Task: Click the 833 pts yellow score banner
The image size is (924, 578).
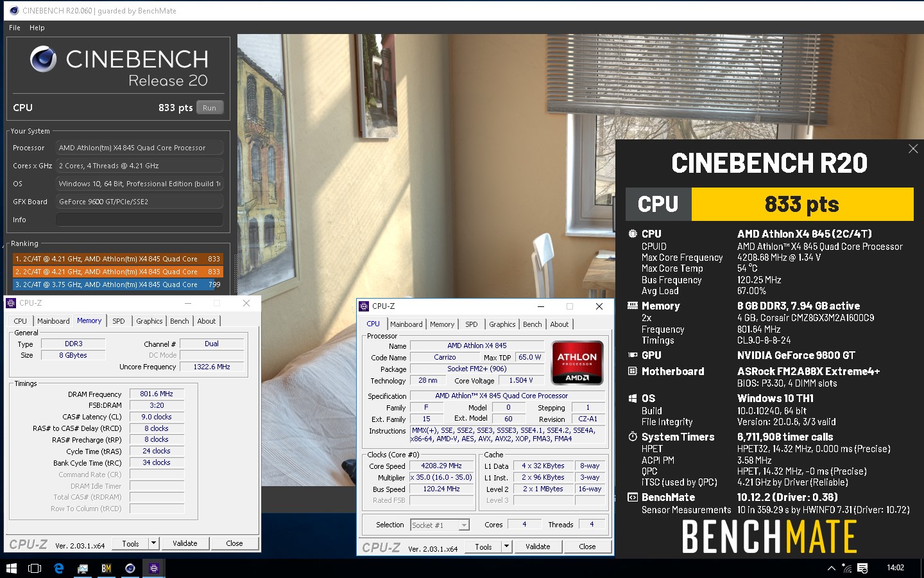Action: click(802, 204)
